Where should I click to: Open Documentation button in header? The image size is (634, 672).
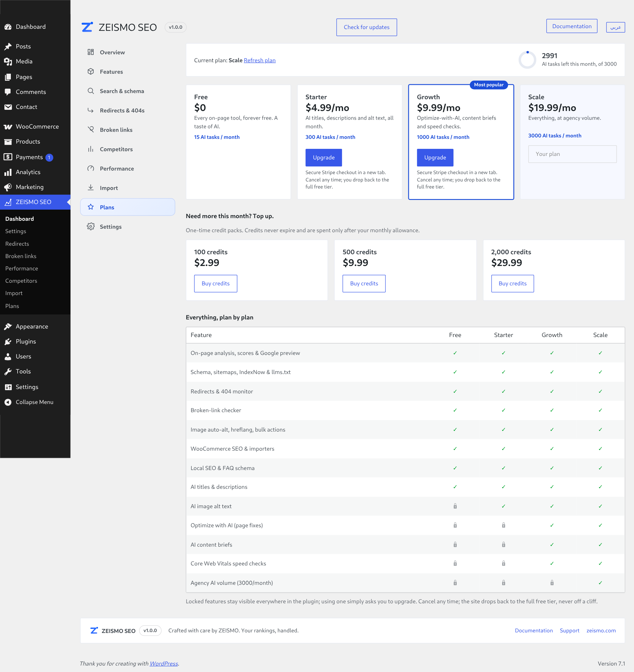click(572, 26)
